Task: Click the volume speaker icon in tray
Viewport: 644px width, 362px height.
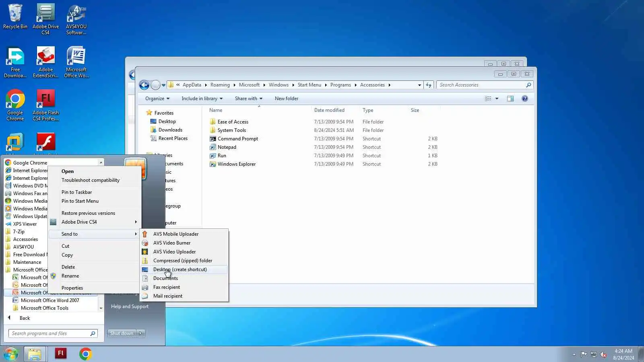Action: click(x=603, y=354)
